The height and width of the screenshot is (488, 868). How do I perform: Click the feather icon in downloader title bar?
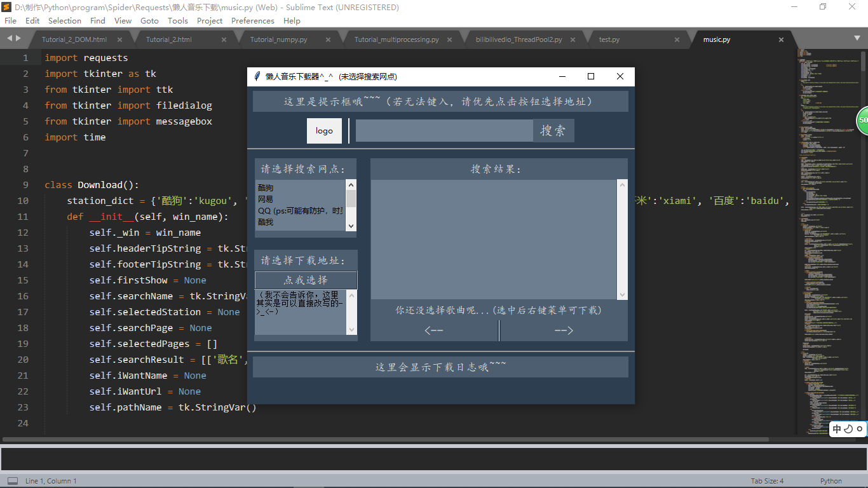coord(257,76)
